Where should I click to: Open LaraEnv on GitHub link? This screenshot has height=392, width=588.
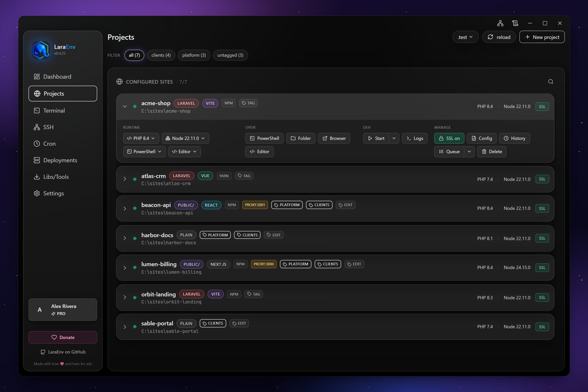(63, 352)
